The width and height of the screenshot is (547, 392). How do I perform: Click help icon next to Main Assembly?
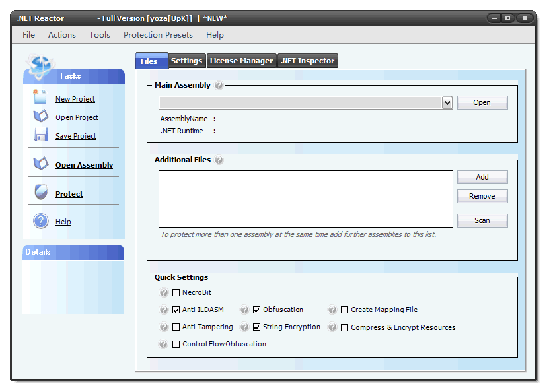click(x=219, y=85)
